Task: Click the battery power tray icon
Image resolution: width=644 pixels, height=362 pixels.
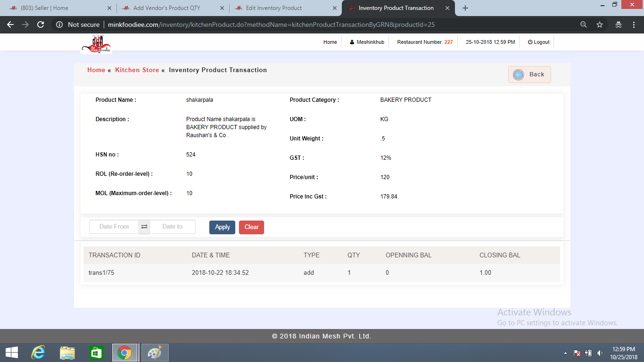Action: (x=588, y=353)
